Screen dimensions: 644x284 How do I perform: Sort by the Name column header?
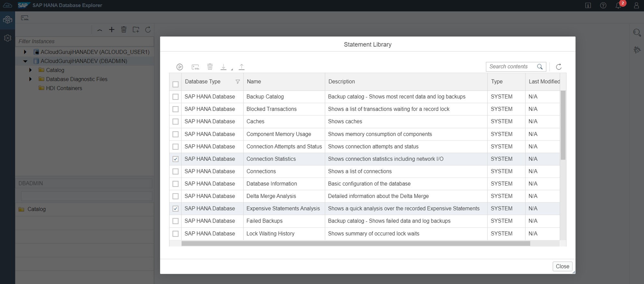[254, 82]
